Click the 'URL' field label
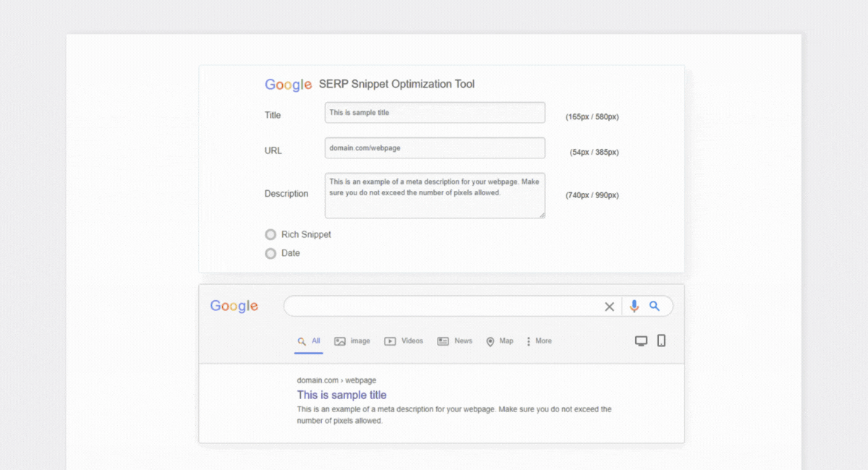Viewport: 868px width, 470px height. pos(273,150)
